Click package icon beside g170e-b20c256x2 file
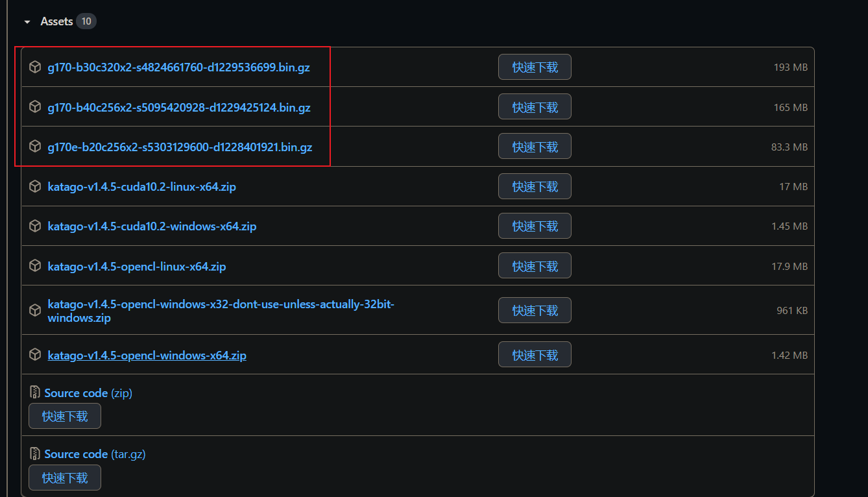 coord(35,147)
